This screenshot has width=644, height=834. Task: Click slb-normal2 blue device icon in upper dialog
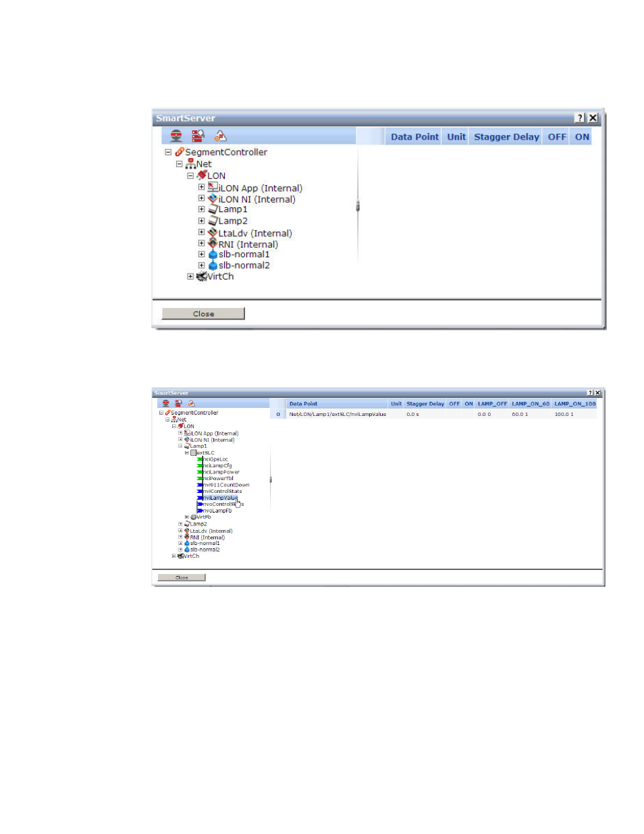coord(213,265)
